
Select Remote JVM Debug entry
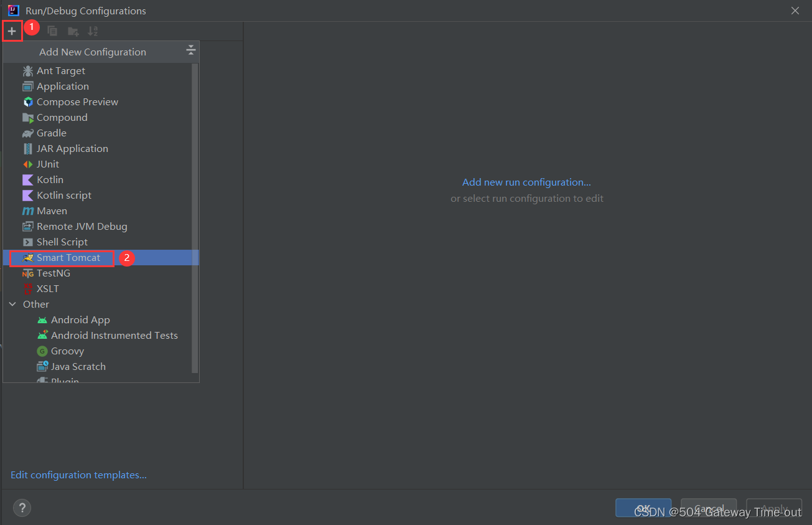pos(82,227)
